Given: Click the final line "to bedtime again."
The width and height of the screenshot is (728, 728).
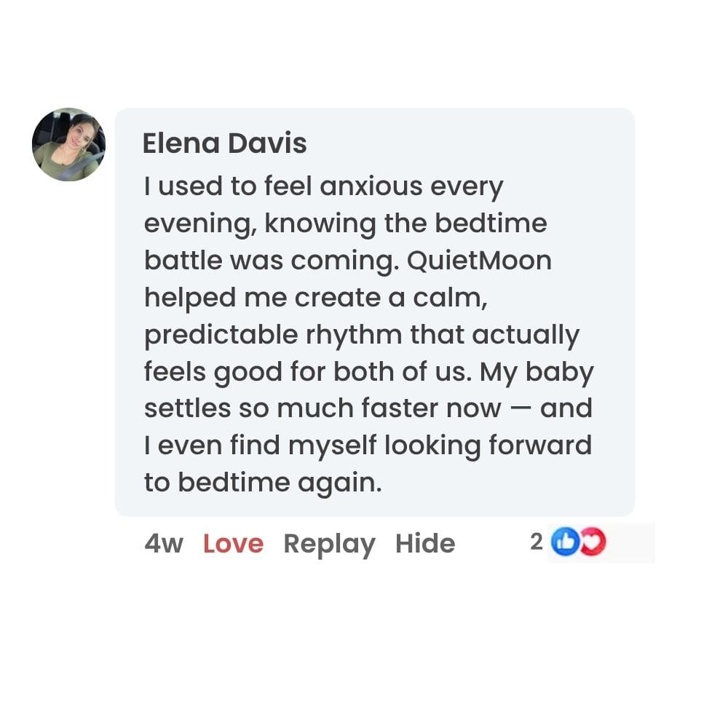Looking at the screenshot, I should click(263, 483).
